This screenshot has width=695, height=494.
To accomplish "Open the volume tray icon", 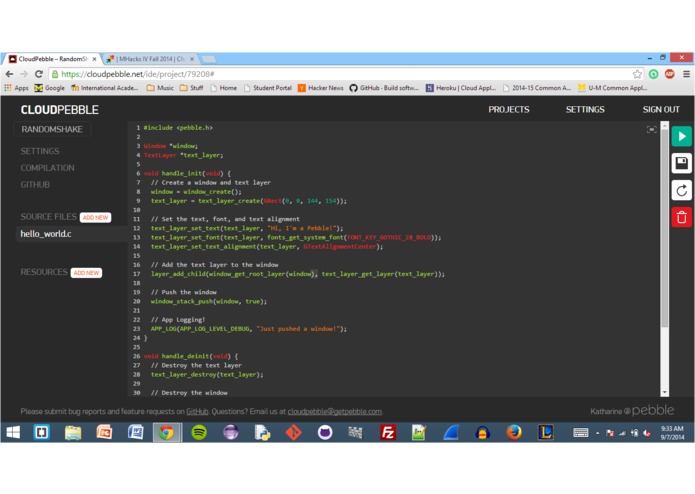I will 647,433.
